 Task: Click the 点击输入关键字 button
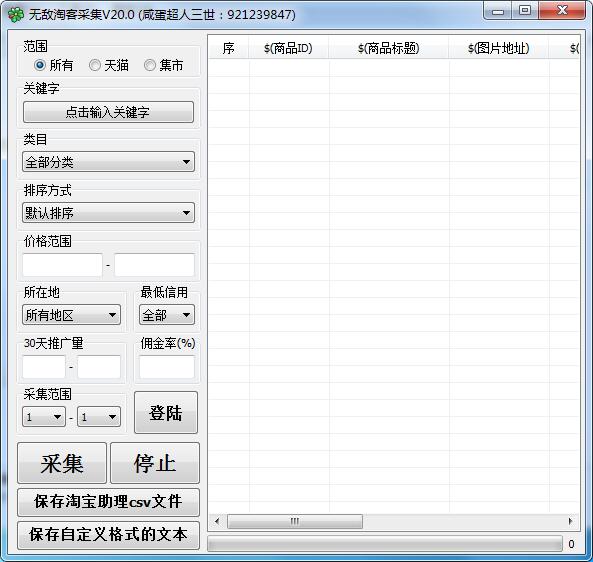(x=108, y=112)
